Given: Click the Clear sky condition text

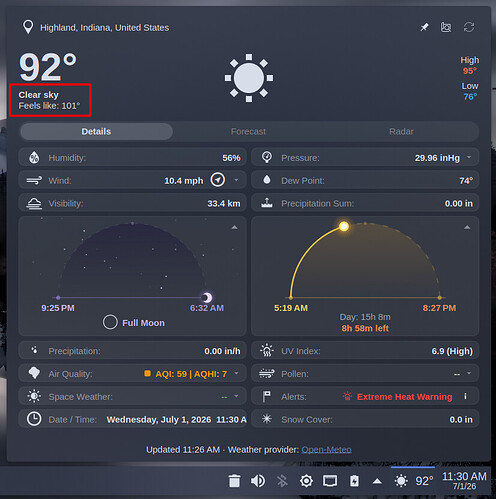Looking at the screenshot, I should point(39,95).
